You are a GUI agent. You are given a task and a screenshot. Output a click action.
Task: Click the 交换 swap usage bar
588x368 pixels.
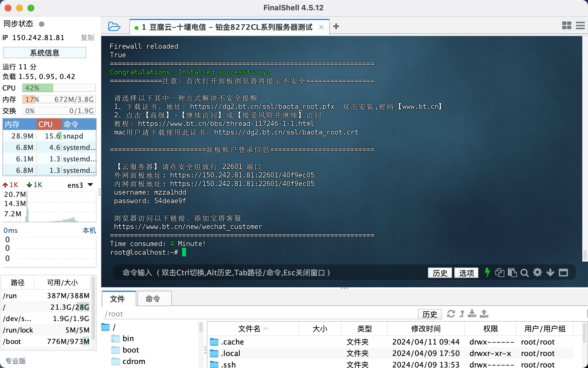[x=59, y=111]
